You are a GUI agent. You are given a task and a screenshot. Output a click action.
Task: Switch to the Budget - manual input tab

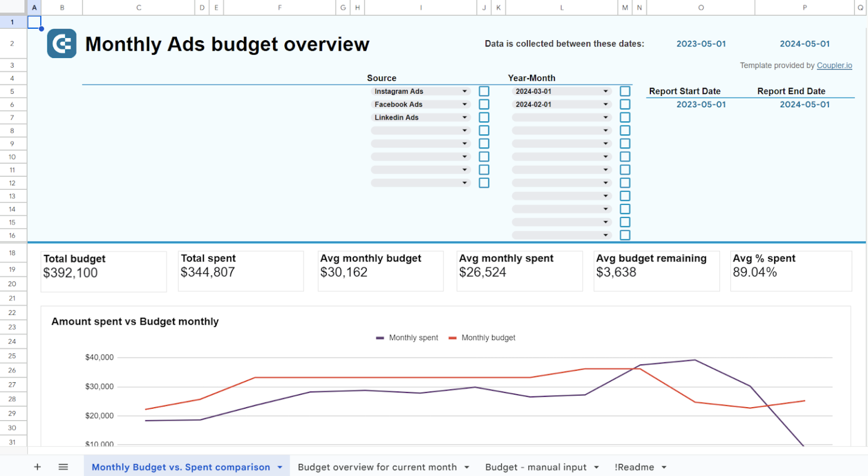pos(536,467)
